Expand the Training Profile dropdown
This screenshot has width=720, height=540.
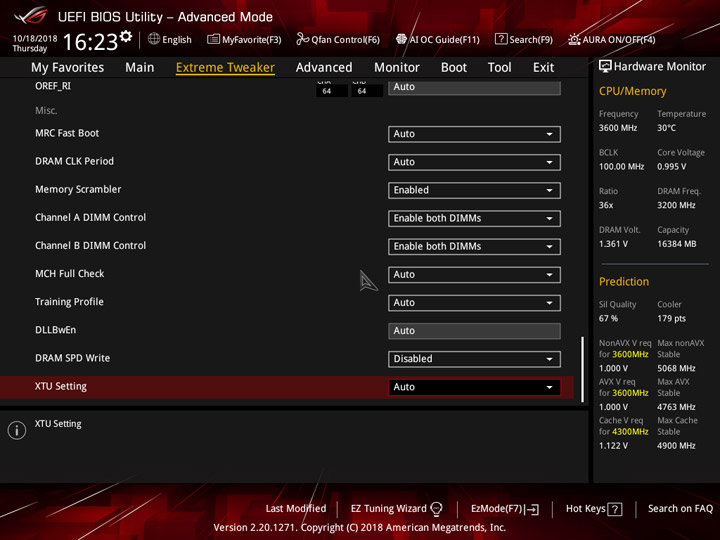point(474,303)
